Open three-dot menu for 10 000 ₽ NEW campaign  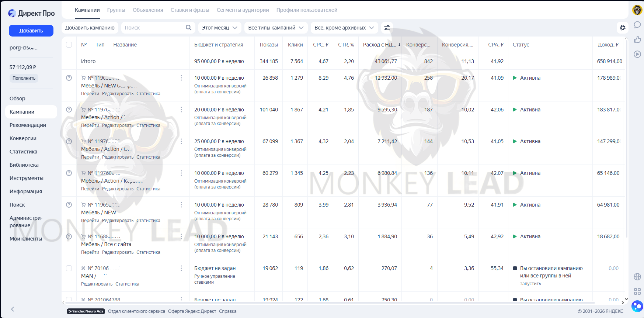tap(181, 205)
